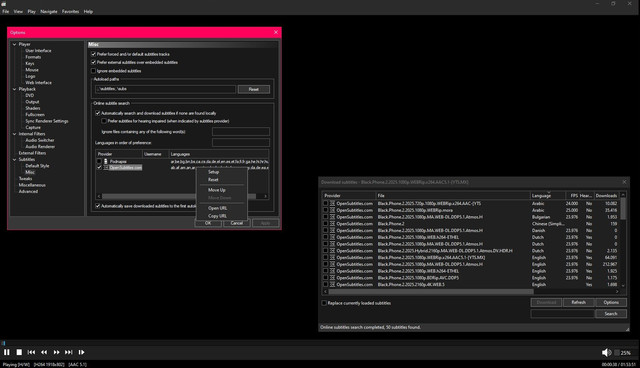
Task: Toggle Automatically search and download subtitles
Action: click(x=98, y=113)
